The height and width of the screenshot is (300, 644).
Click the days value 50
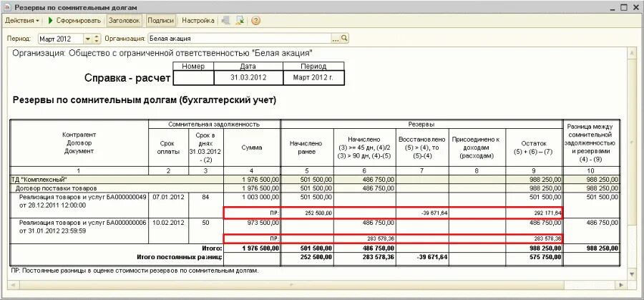pyautogui.click(x=206, y=223)
